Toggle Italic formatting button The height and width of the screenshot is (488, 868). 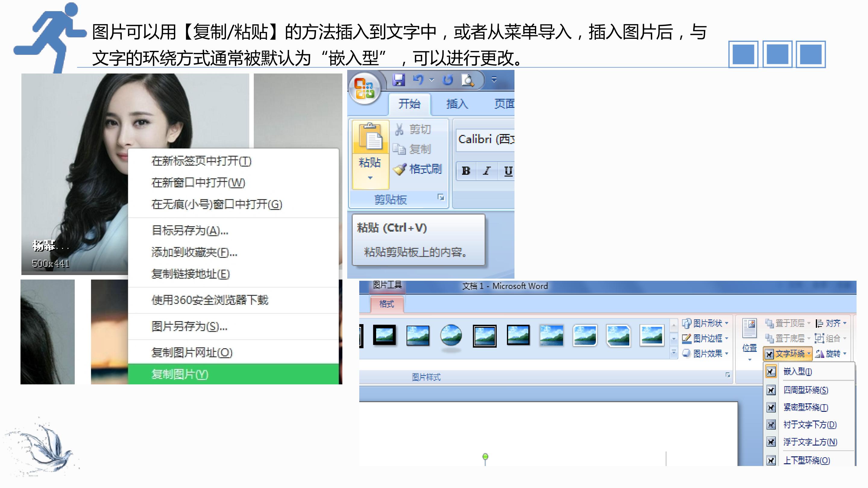tap(486, 171)
